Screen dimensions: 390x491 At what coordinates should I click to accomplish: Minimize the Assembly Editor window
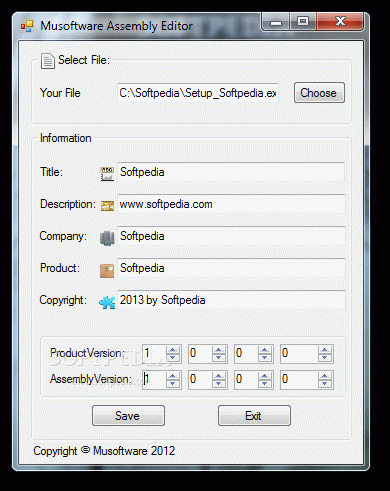(x=276, y=22)
